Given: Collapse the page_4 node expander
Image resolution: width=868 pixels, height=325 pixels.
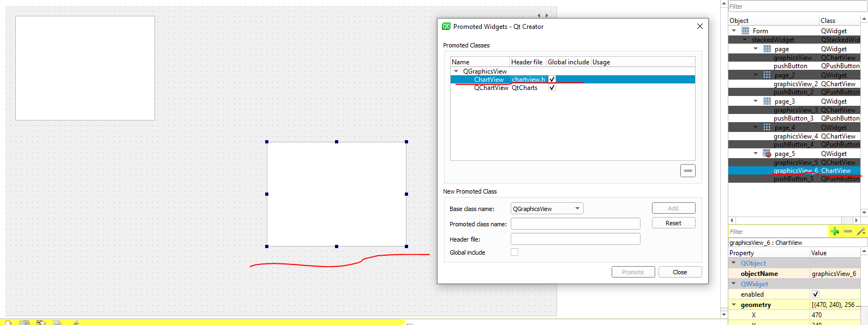Looking at the screenshot, I should 756,127.
